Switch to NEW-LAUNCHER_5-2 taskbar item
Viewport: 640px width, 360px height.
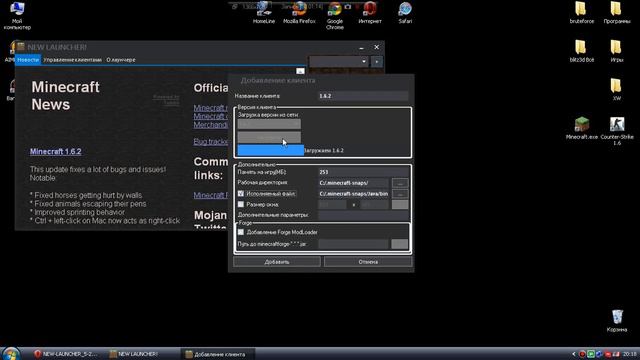[x=66, y=354]
